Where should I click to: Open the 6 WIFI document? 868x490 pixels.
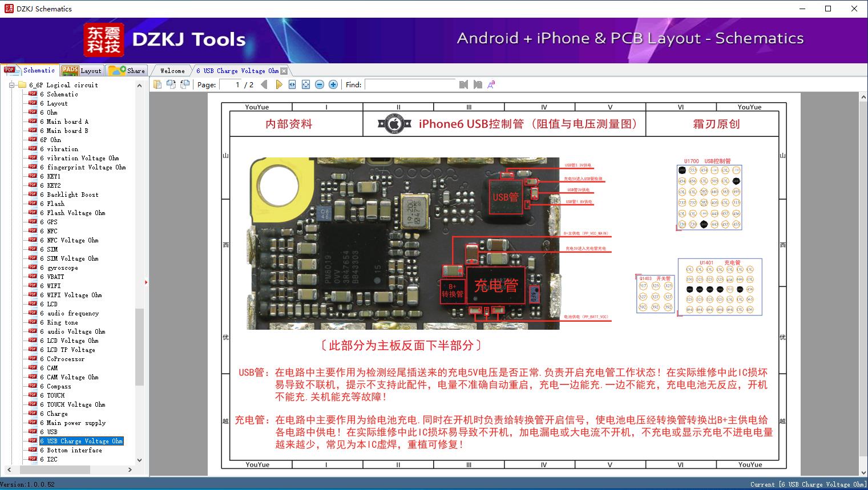coord(50,286)
